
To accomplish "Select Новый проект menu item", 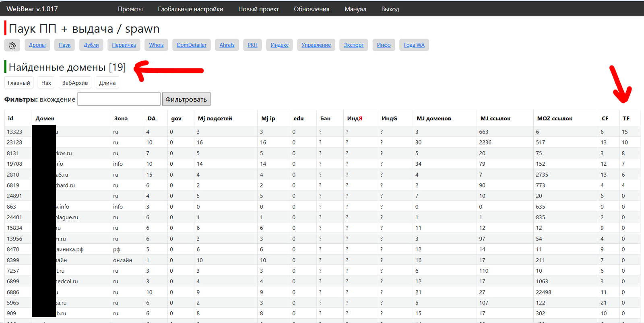I will [x=258, y=9].
